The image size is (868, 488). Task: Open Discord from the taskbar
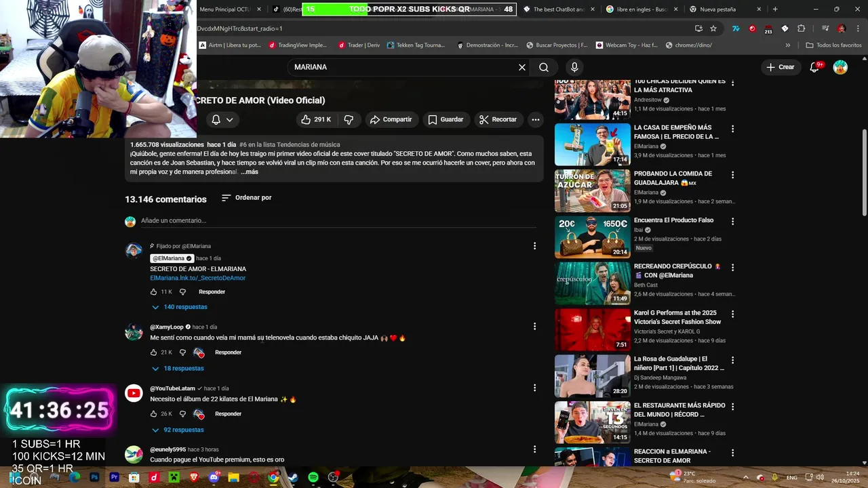click(214, 477)
